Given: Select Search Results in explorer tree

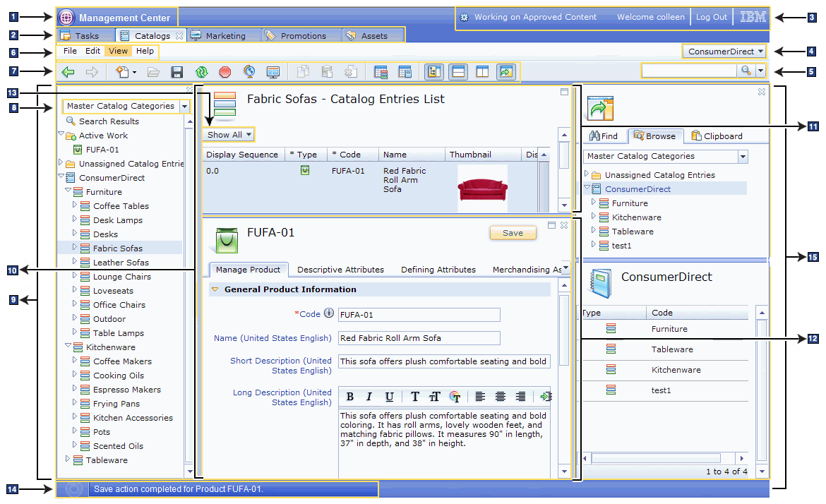Looking at the screenshot, I should (x=109, y=121).
